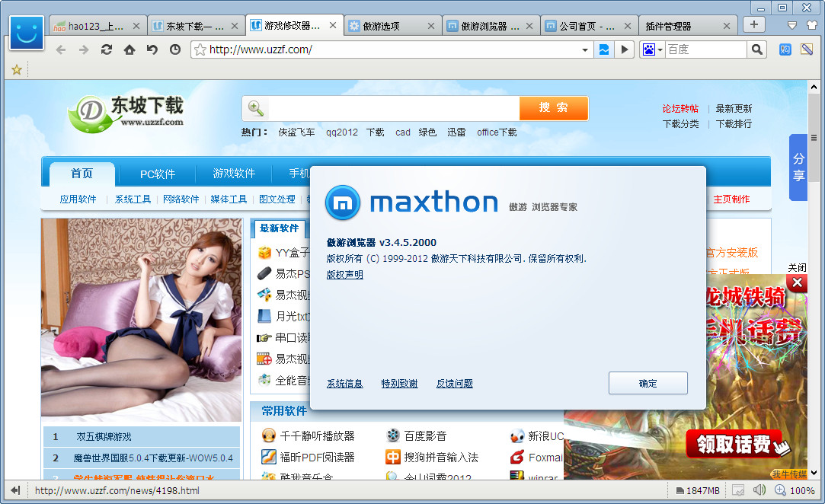Open the 系统工具 category link

(133, 199)
